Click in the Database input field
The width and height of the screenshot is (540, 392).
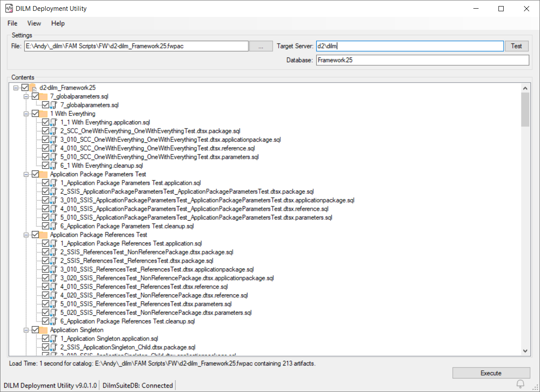[x=422, y=60]
